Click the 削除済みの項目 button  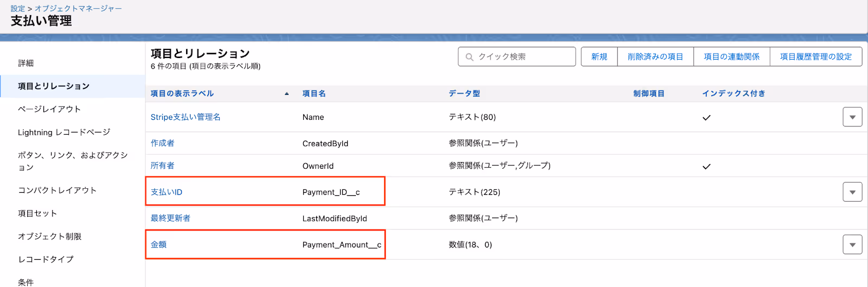(x=655, y=56)
